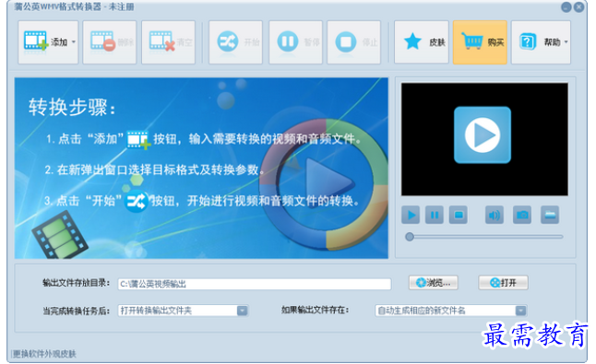Click the preview seek slider handle
The image size is (596, 364).
click(410, 237)
